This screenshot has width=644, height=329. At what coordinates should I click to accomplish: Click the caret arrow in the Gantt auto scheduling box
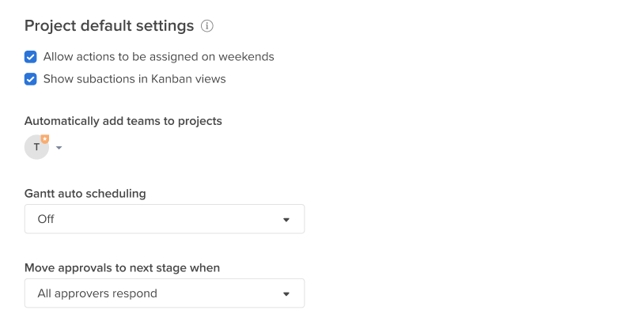pyautogui.click(x=286, y=220)
